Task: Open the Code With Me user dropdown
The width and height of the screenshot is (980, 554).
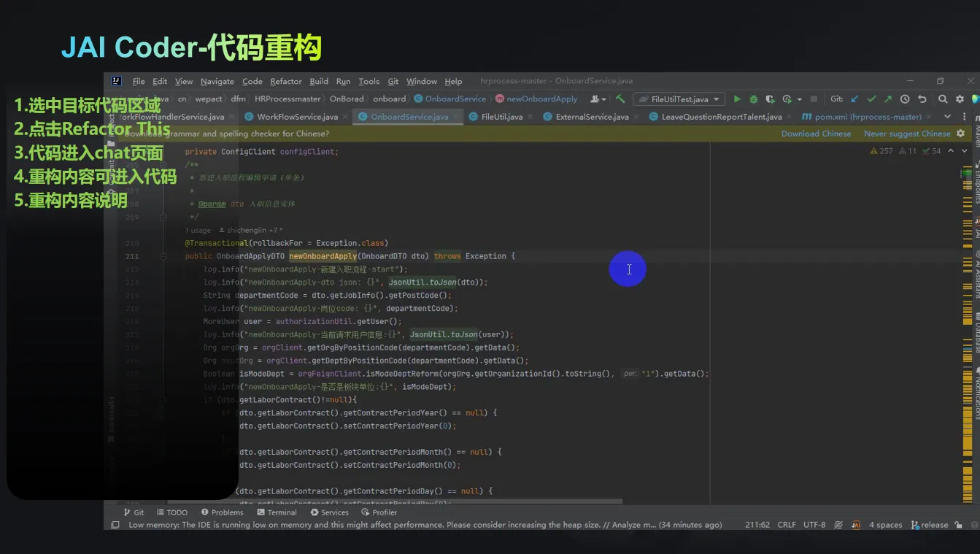Action: [x=598, y=99]
